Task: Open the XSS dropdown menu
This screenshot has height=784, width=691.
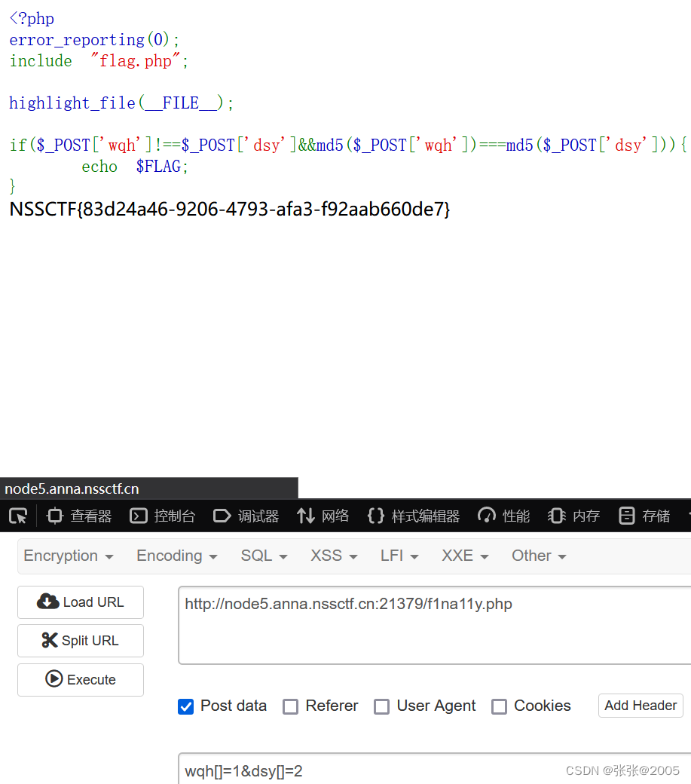Action: click(x=334, y=556)
